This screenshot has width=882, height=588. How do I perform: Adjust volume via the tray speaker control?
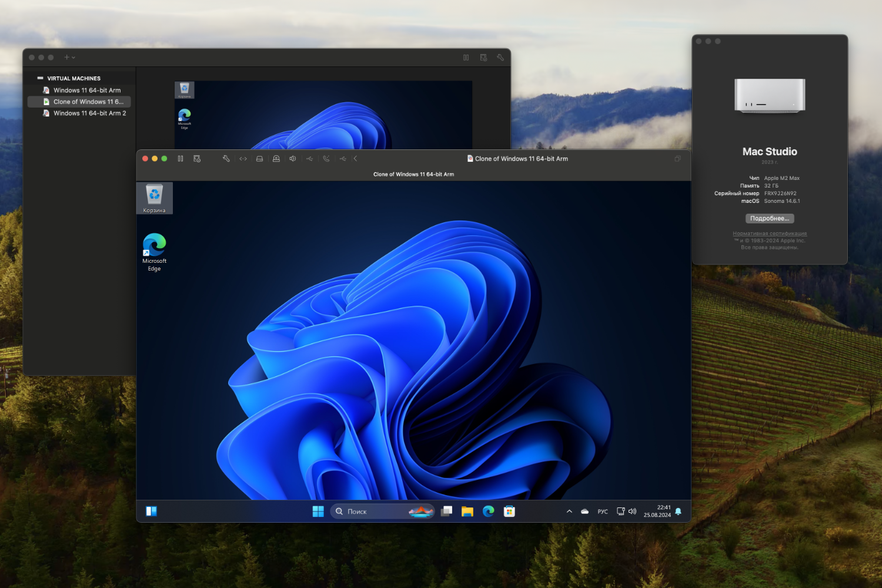(632, 511)
